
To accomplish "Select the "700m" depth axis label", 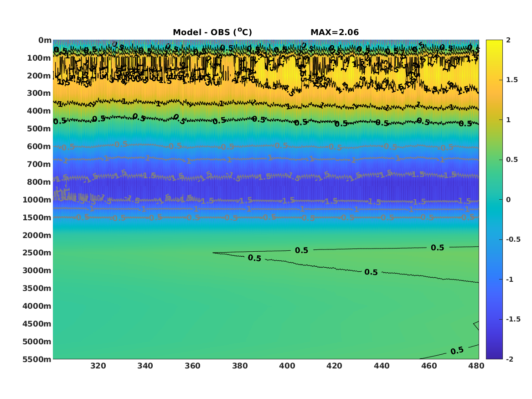I will click(x=39, y=164).
